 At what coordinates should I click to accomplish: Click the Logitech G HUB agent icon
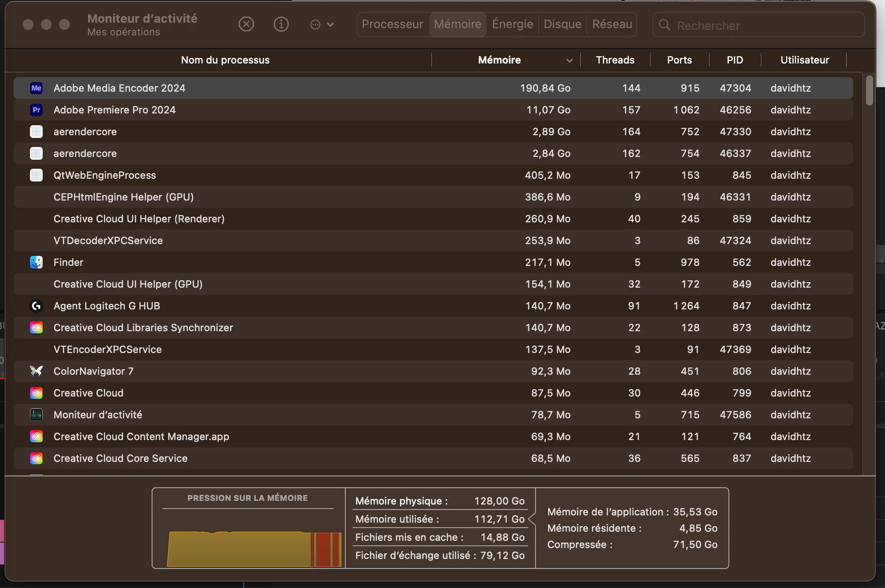click(x=36, y=306)
